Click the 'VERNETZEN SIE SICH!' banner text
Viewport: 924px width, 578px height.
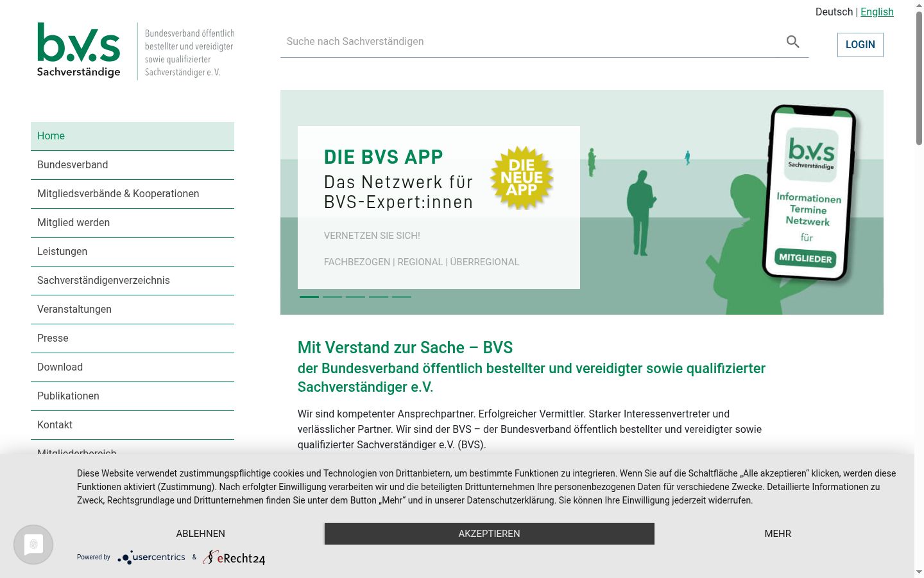372,236
